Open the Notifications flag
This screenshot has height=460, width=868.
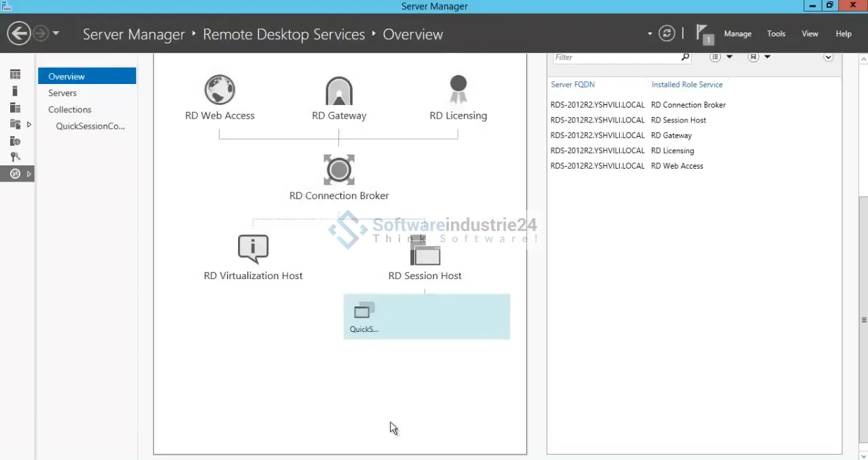coord(705,34)
